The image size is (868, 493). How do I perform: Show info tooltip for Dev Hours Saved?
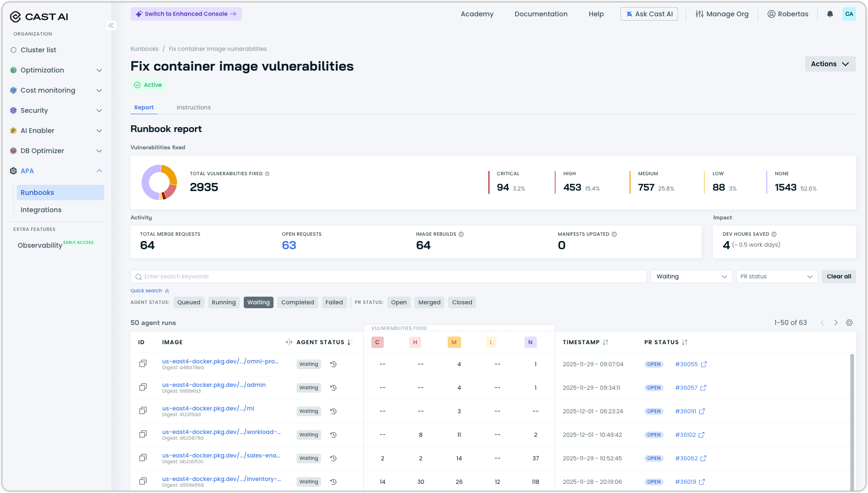[x=774, y=234]
